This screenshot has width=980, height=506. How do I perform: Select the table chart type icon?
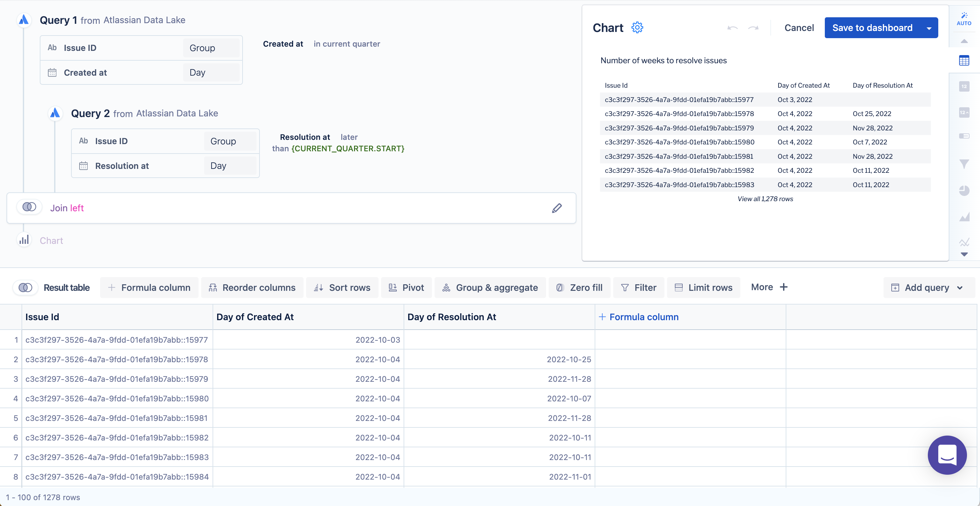964,61
